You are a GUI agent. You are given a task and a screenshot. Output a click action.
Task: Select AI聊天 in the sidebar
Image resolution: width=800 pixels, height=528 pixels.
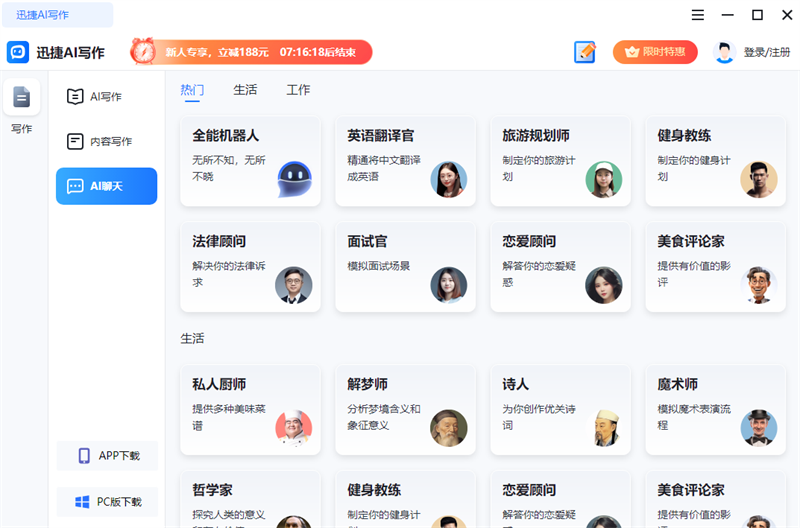tap(106, 186)
